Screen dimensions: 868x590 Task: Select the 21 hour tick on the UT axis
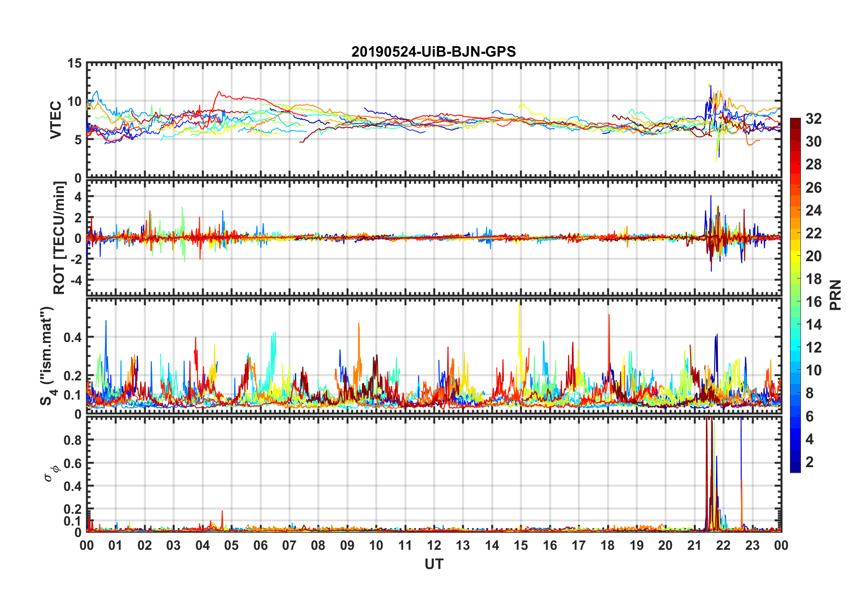(x=695, y=545)
